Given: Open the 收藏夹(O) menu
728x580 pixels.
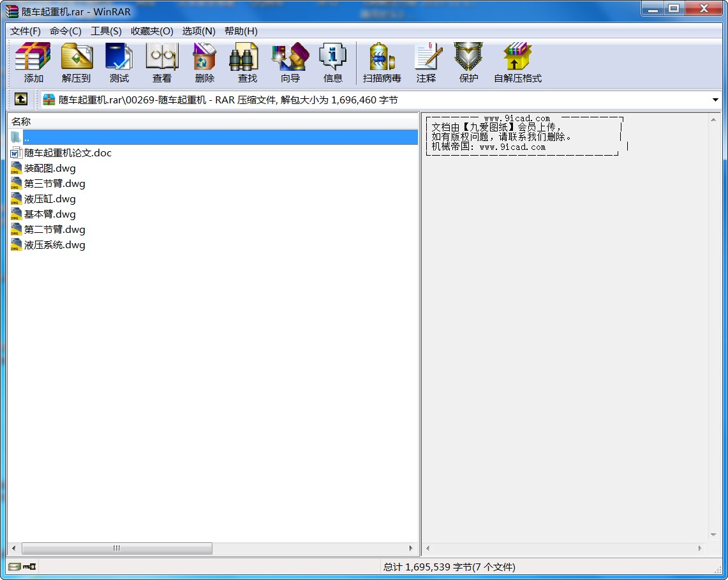Looking at the screenshot, I should point(152,31).
